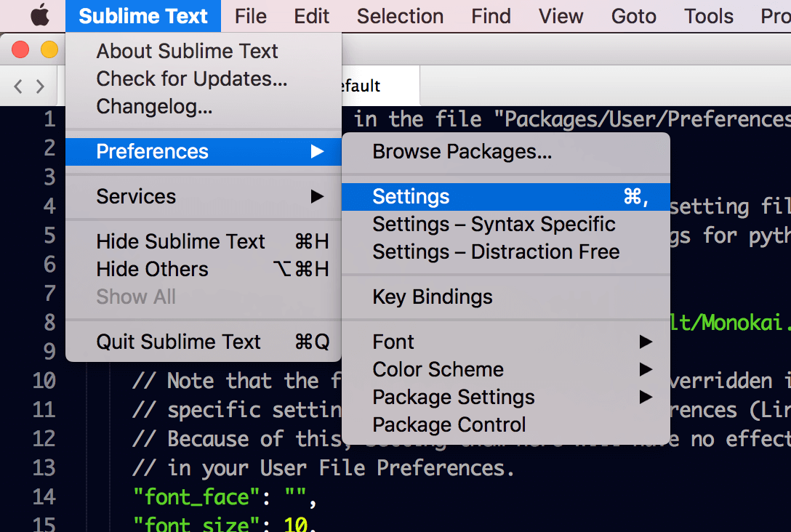Open Settings – Distraction Free
The width and height of the screenshot is (791, 532).
[x=505, y=252]
